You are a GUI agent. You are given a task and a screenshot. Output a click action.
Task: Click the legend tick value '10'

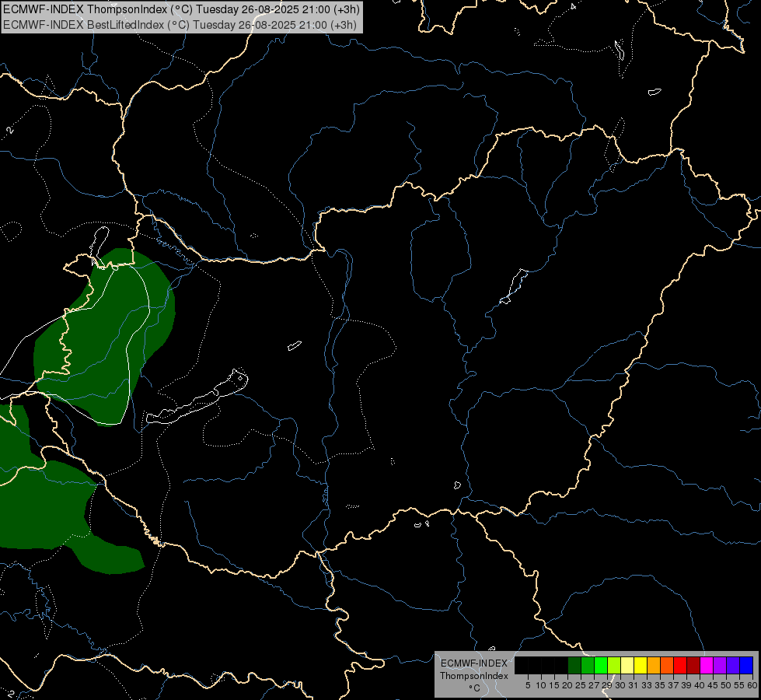pyautogui.click(x=541, y=685)
